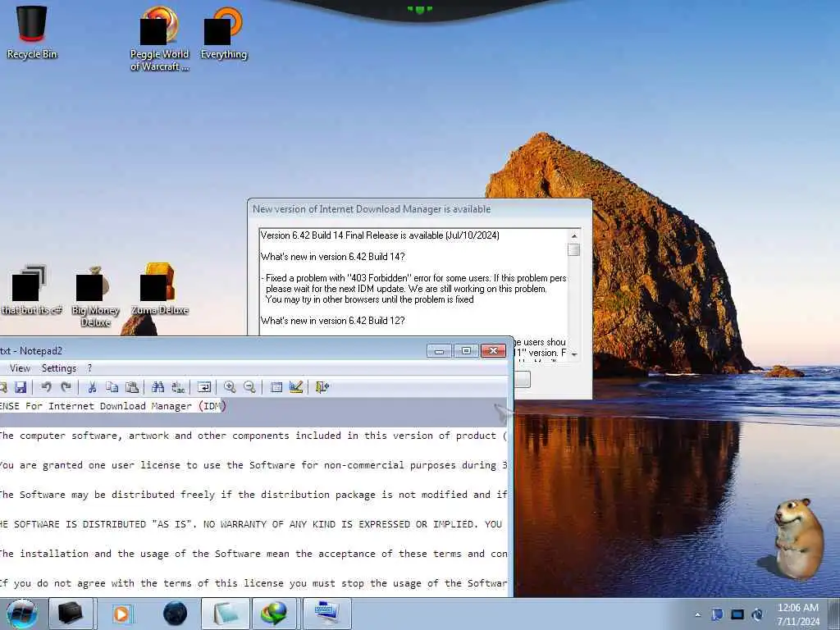
Task: Click the Copy icon in Notepad2 toolbar
Action: pyautogui.click(x=112, y=387)
